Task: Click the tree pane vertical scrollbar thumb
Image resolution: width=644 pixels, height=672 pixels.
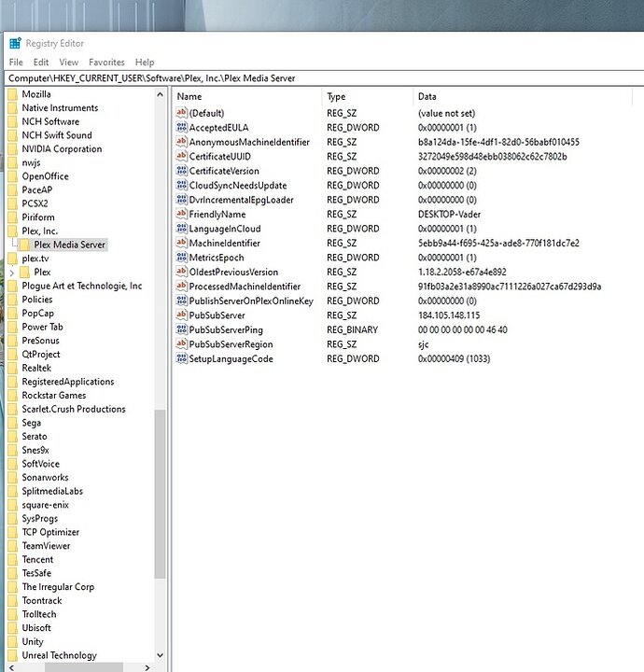Action: (160, 494)
